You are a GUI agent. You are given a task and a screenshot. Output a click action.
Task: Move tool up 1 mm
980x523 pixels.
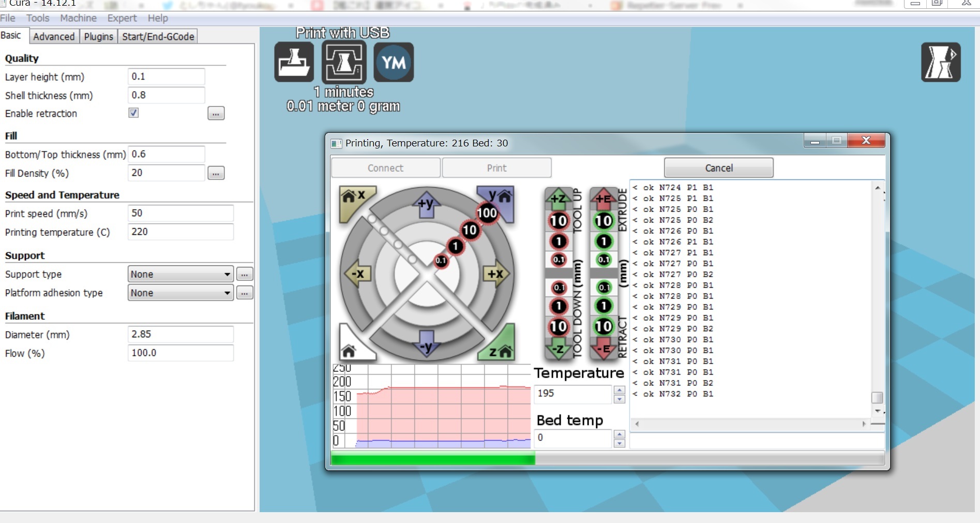coord(559,241)
